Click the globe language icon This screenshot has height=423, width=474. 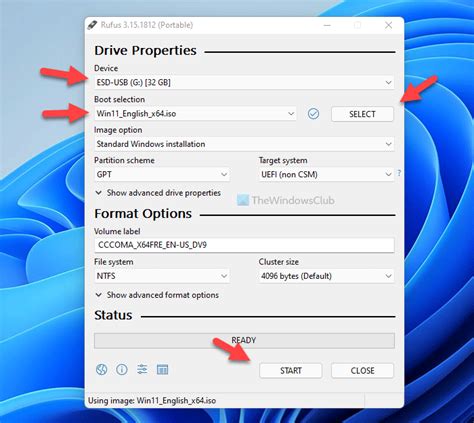tap(101, 370)
